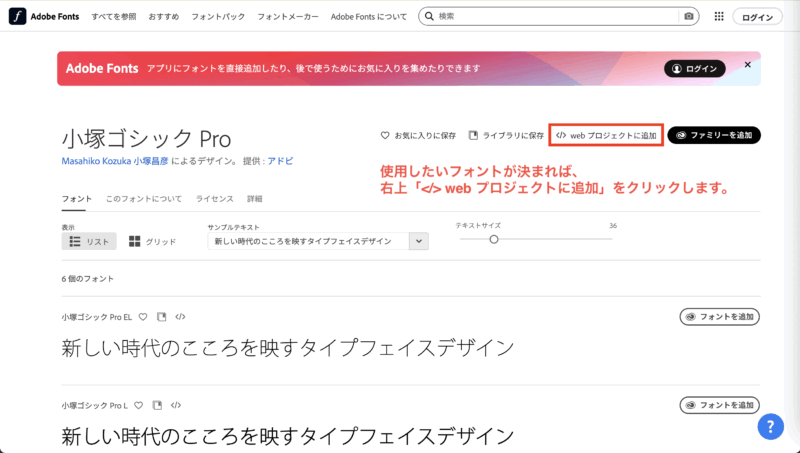Image resolution: width=800 pixels, height=453 pixels.
Task: Click お気に入りに保存 heart button
Action: coord(418,135)
